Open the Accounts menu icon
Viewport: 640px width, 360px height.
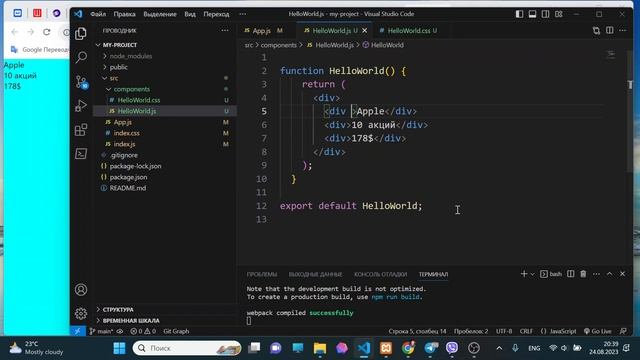click(x=81, y=289)
